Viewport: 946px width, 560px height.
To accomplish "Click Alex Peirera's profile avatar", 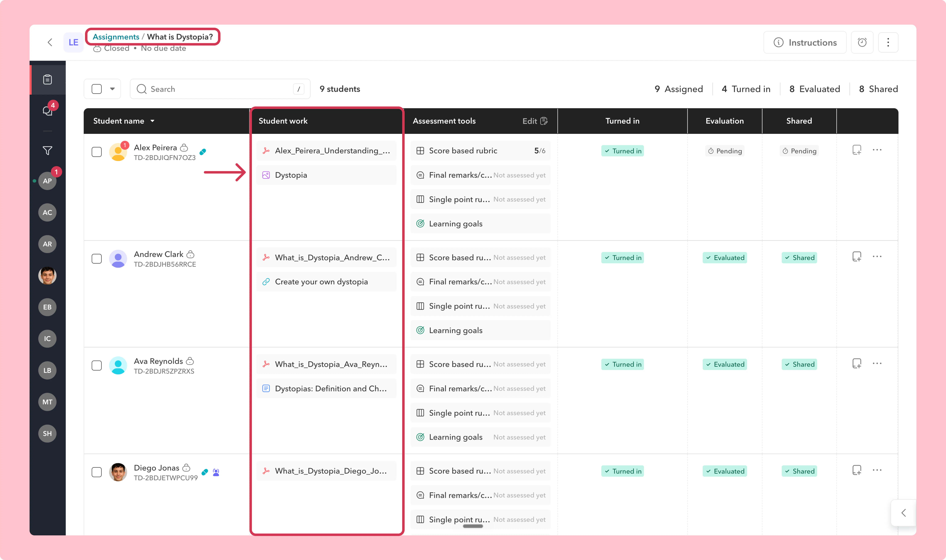I will point(118,152).
